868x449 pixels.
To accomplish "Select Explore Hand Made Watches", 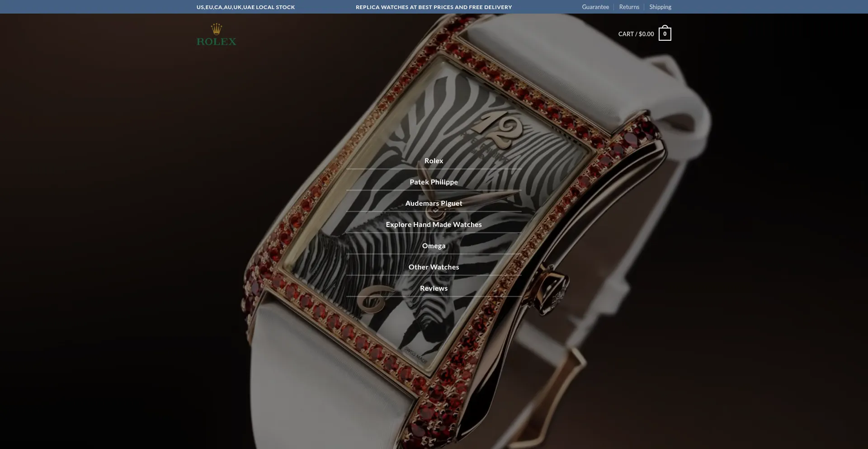I will (x=434, y=225).
